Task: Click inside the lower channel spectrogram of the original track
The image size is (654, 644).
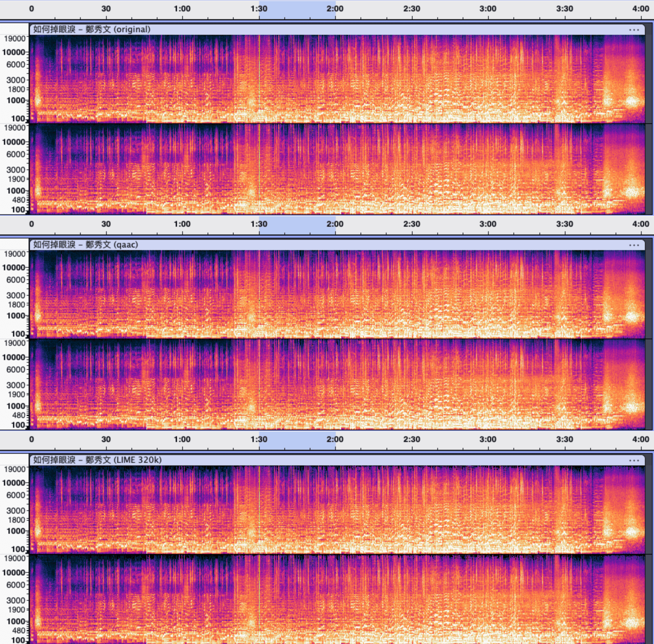Action: [337, 169]
